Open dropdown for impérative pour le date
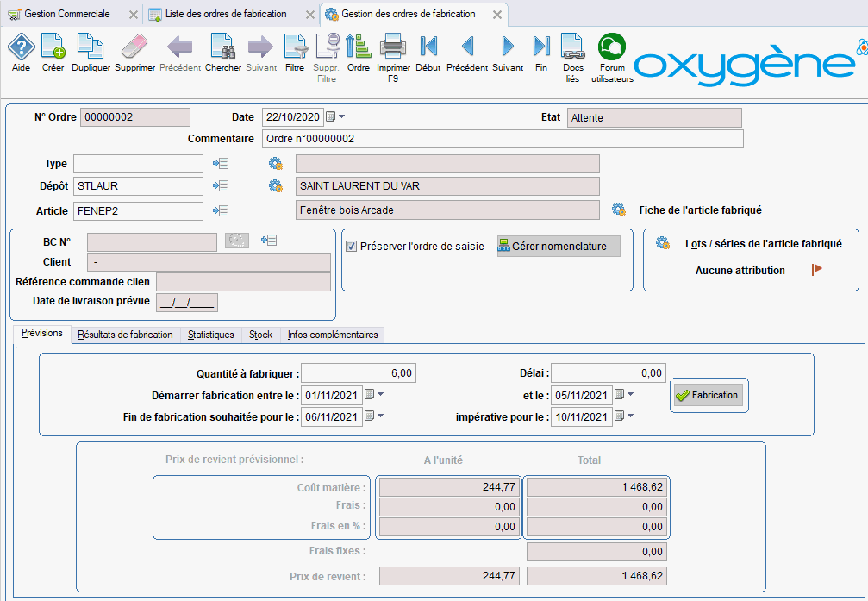 (631, 417)
